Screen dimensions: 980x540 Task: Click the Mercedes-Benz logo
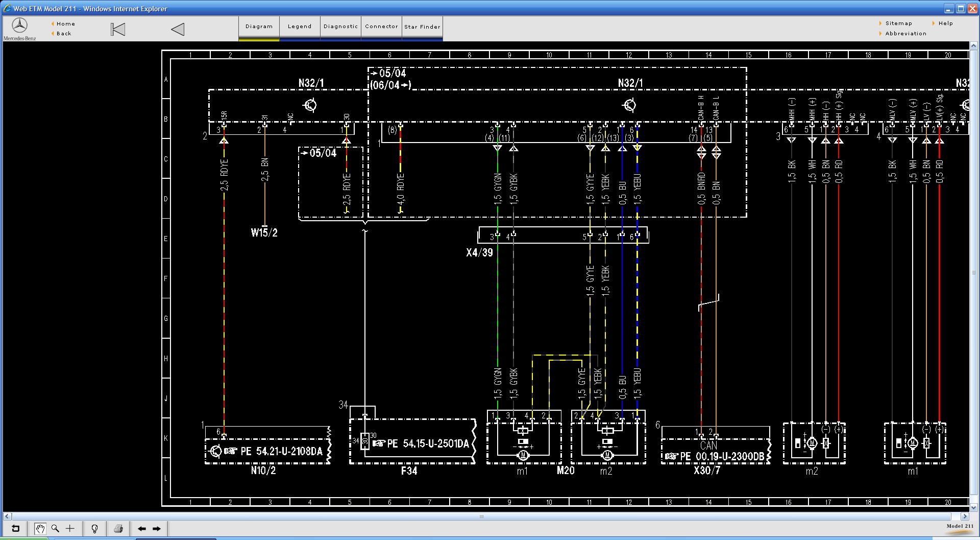click(20, 26)
